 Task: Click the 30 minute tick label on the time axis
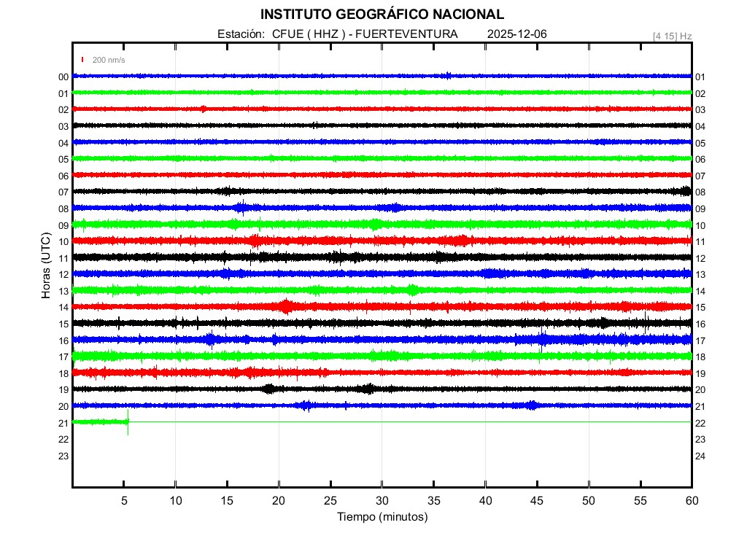(382, 500)
